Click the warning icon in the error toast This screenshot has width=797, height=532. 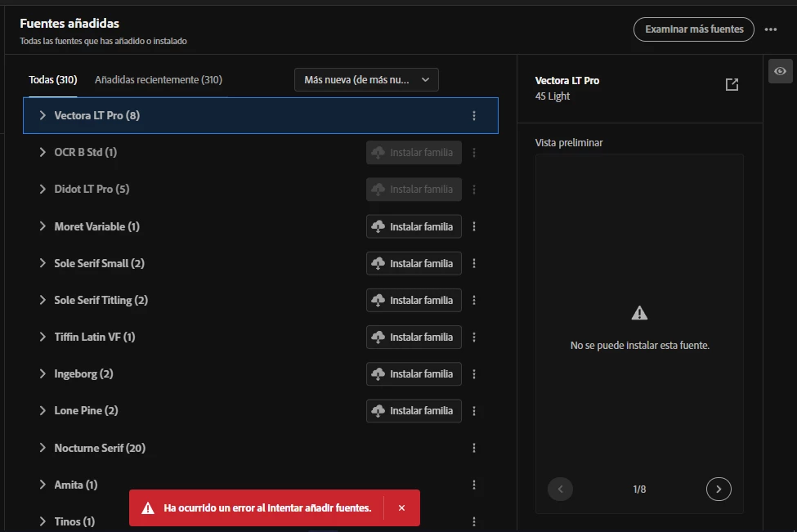[148, 508]
